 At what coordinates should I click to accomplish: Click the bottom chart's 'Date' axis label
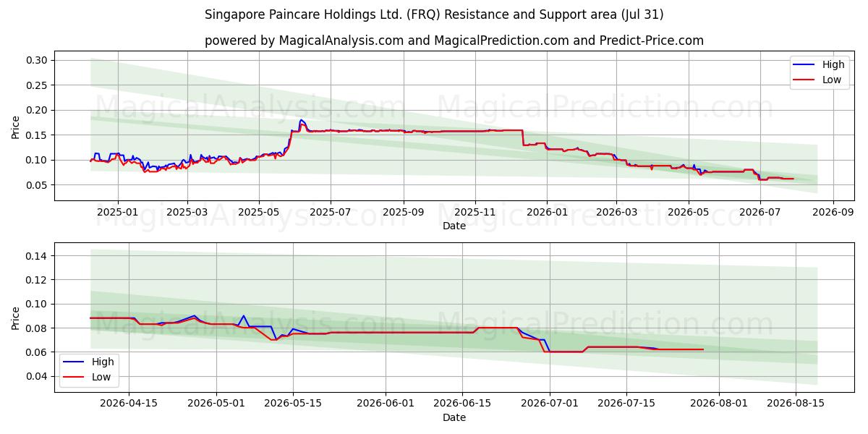pyautogui.click(x=454, y=417)
